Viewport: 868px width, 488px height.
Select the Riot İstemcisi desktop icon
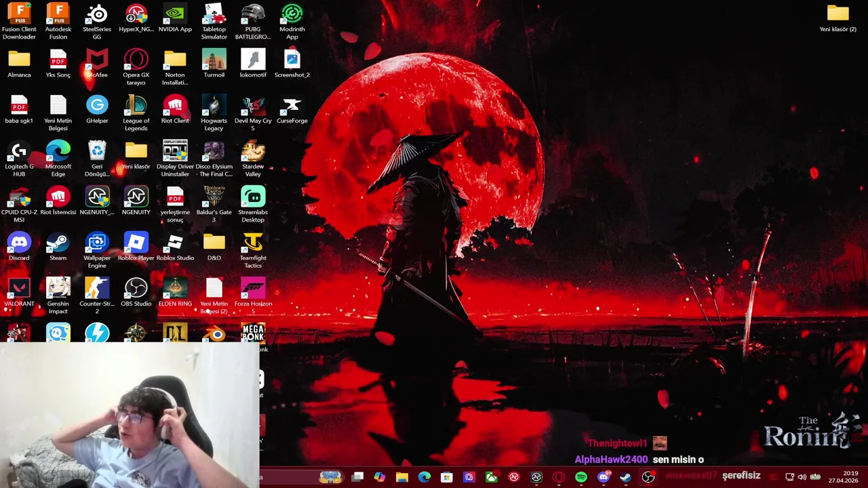pyautogui.click(x=58, y=201)
